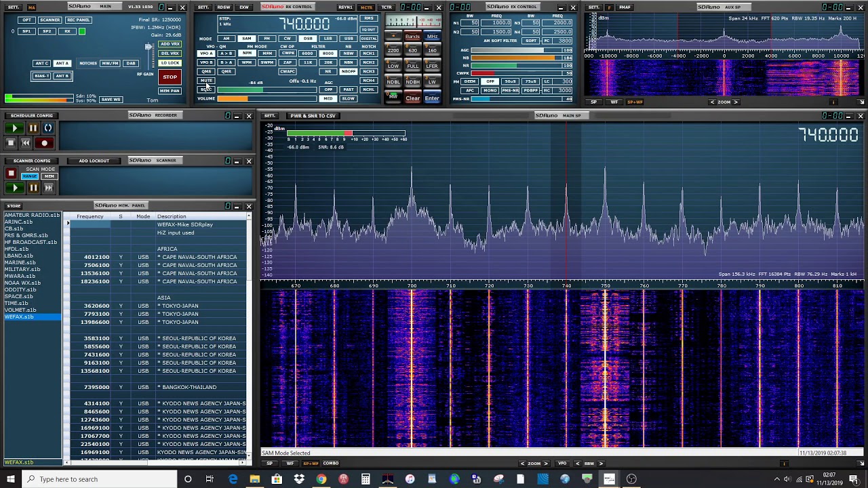Viewport: 868px width, 488px height.
Task: Stop the Recorder playback
Action: point(11,143)
